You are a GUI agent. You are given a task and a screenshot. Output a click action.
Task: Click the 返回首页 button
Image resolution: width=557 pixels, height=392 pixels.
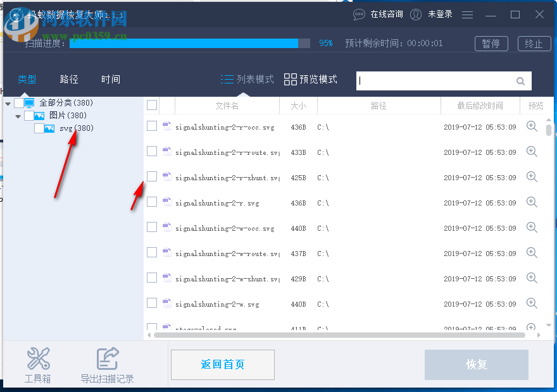click(222, 365)
